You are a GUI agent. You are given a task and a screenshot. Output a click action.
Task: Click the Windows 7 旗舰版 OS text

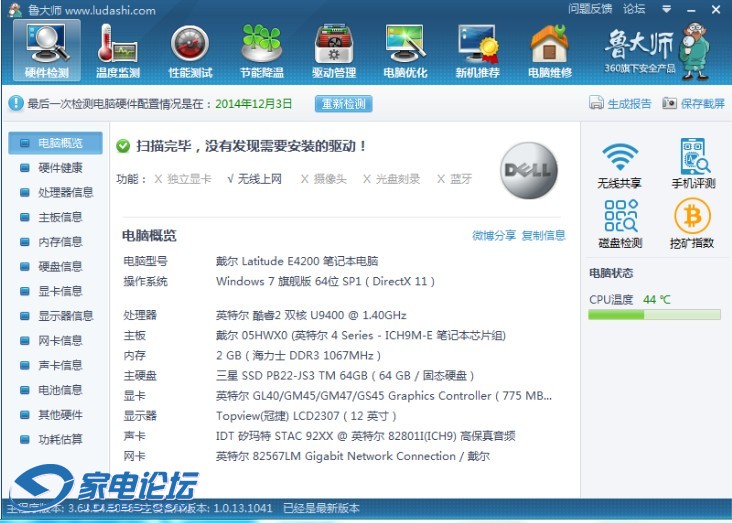[x=325, y=282]
